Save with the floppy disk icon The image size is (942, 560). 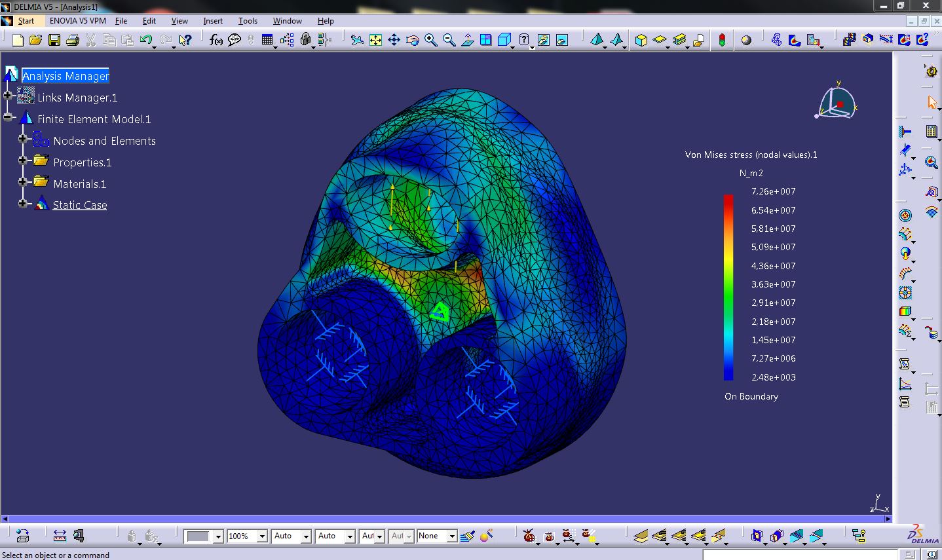(54, 41)
